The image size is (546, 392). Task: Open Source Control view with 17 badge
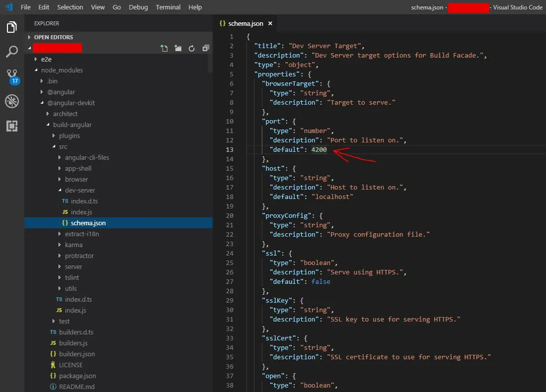(12, 76)
